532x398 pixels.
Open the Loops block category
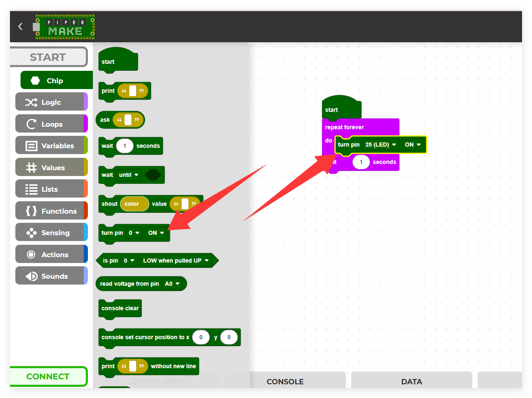(x=51, y=123)
